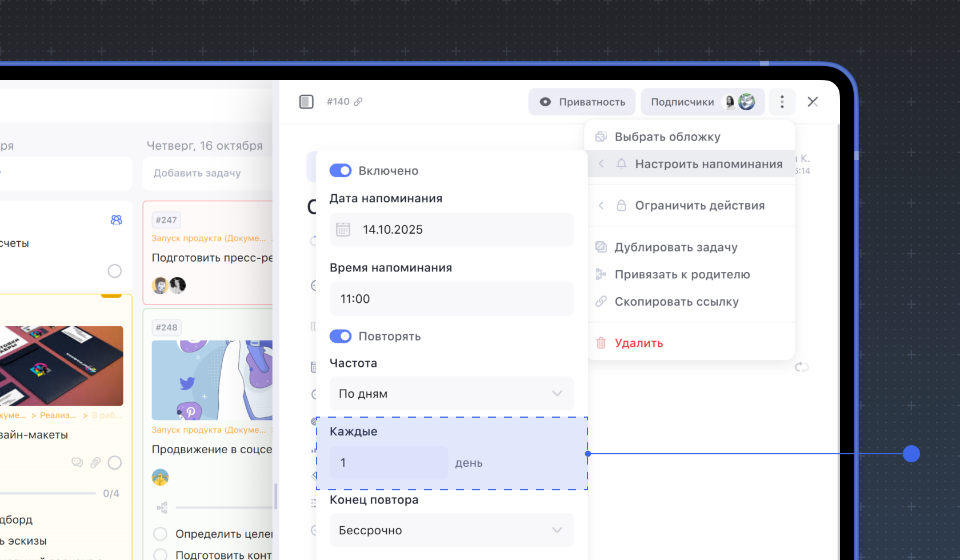Open the three-dot more options menu
Viewport: 960px width, 560px height.
click(x=782, y=102)
